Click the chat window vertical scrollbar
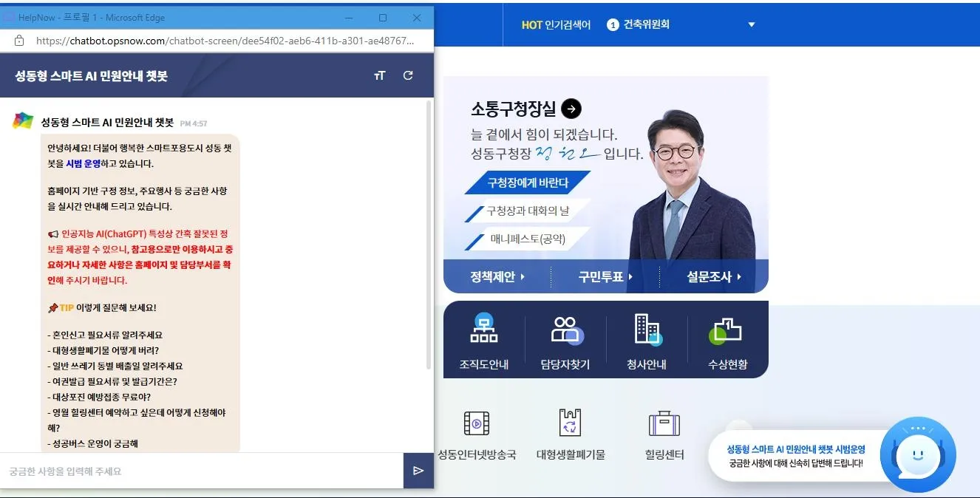The width and height of the screenshot is (980, 498). click(429, 236)
